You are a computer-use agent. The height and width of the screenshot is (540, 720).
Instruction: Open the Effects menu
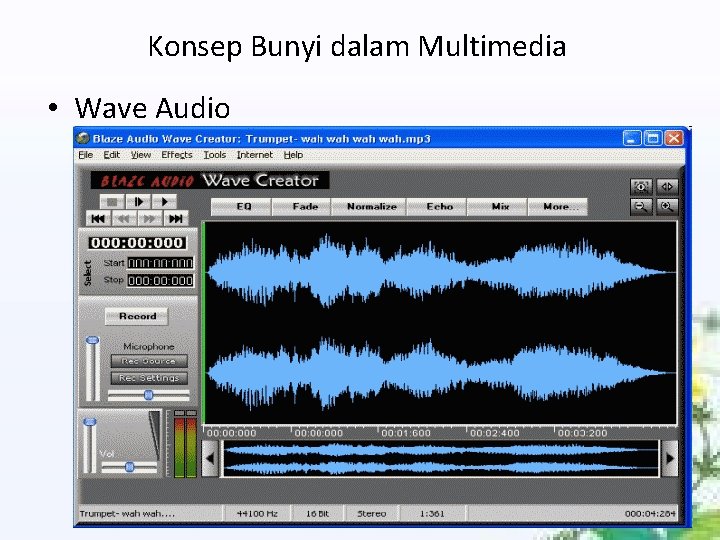tap(177, 155)
